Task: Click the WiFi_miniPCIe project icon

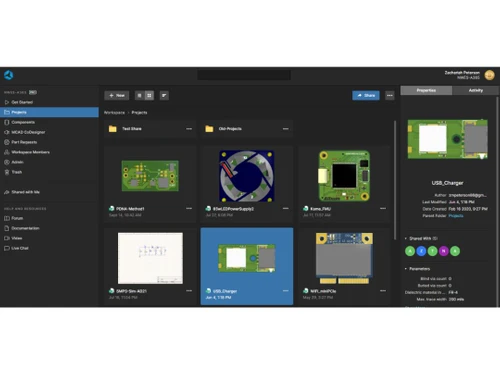Action: tap(306, 291)
